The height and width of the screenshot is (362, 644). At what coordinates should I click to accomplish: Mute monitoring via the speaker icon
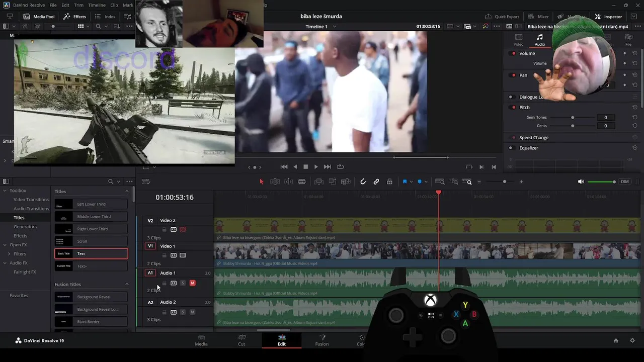[581, 182]
